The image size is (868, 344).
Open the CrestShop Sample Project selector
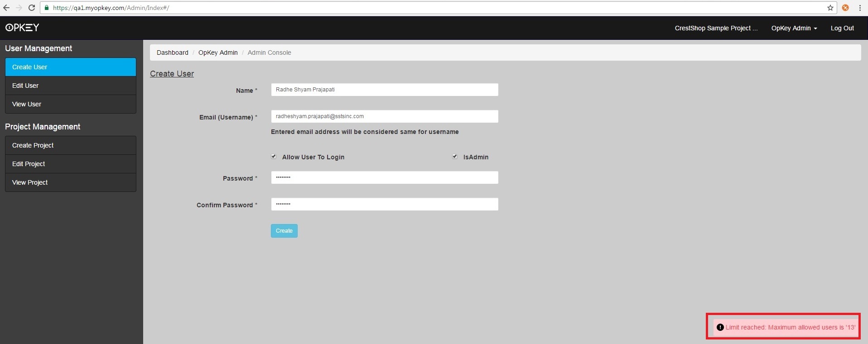pyautogui.click(x=716, y=28)
